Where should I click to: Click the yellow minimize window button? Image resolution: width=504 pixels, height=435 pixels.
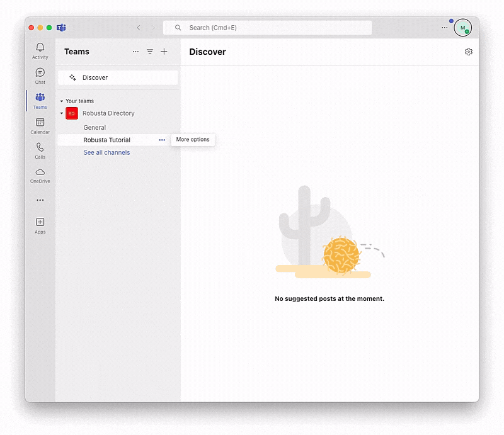tap(40, 28)
